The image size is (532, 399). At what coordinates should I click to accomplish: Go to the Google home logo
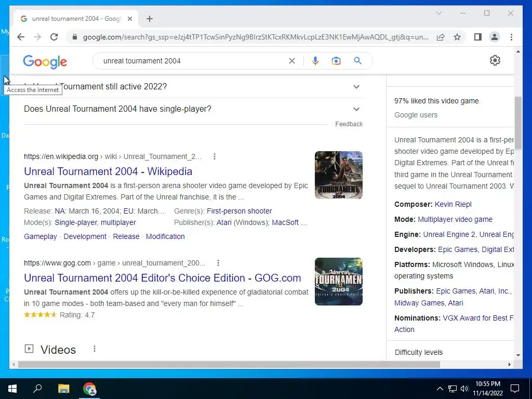pos(45,62)
